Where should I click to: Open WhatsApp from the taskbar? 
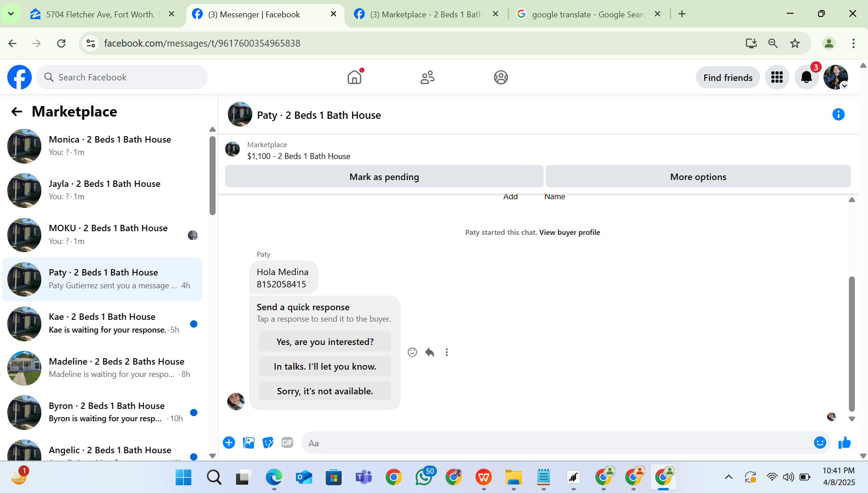[424, 477]
